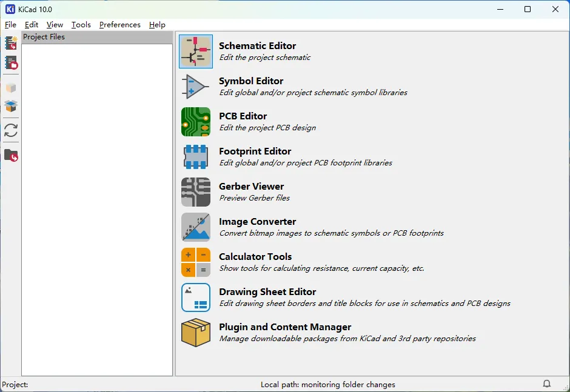Launch the Schematic Editor icon
570x392 pixels.
pyautogui.click(x=196, y=51)
